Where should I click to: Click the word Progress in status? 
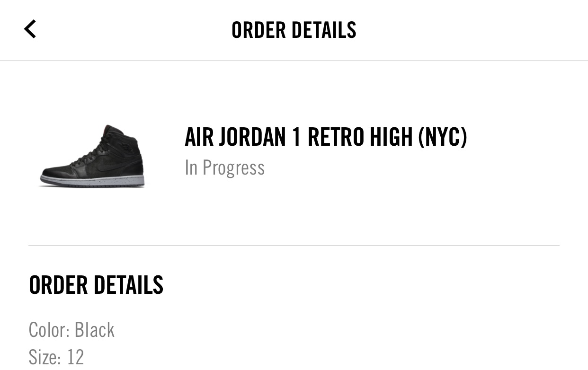tap(233, 167)
